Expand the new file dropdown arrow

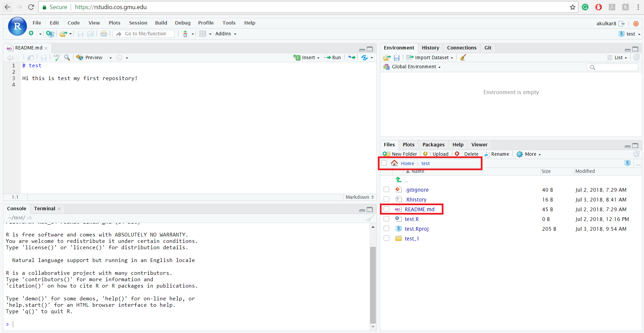point(40,34)
